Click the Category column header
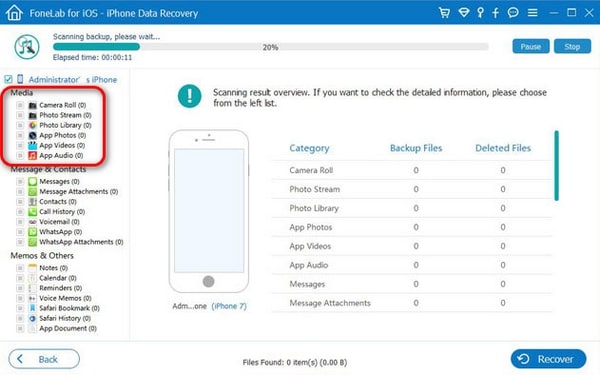The width and height of the screenshot is (600, 375). click(309, 148)
